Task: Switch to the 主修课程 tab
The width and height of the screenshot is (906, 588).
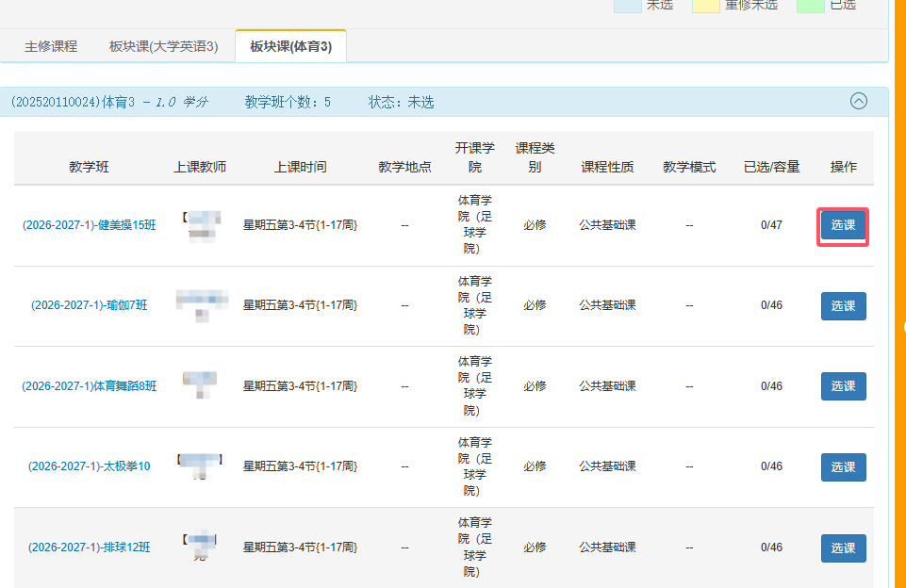Action: pos(51,46)
